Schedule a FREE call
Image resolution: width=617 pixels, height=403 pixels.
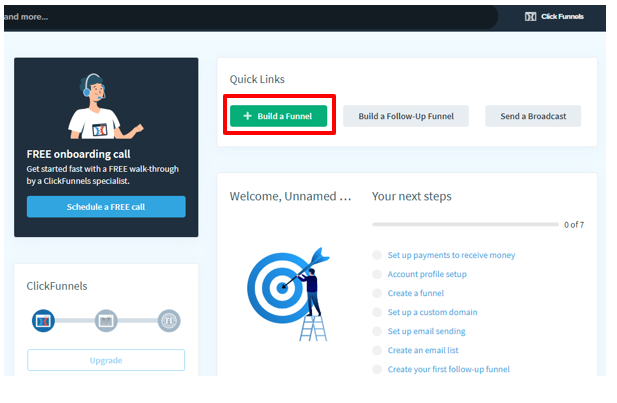click(106, 207)
